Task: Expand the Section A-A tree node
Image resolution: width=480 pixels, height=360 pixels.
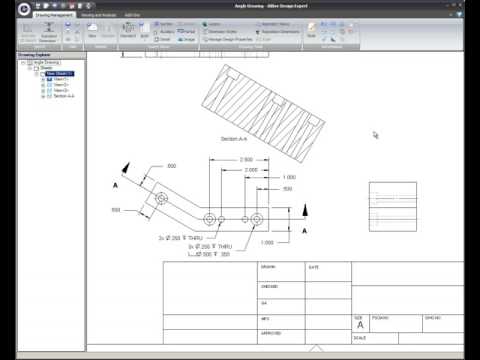Action: point(43,96)
